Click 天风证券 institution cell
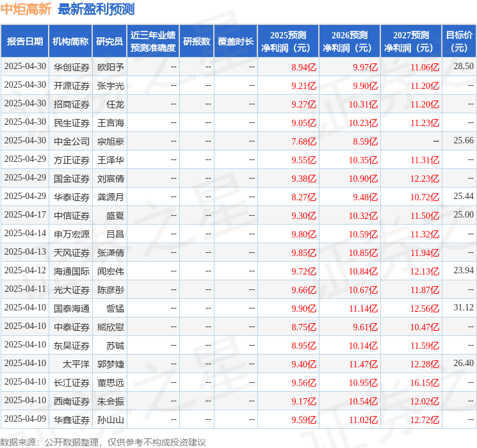 click(72, 253)
